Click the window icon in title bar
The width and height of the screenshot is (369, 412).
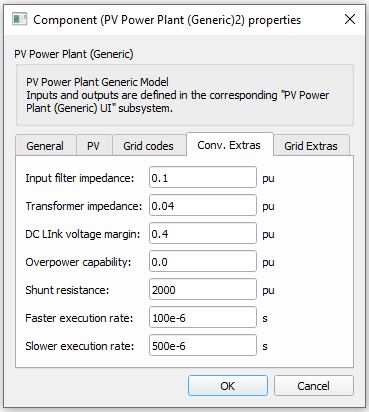19,19
